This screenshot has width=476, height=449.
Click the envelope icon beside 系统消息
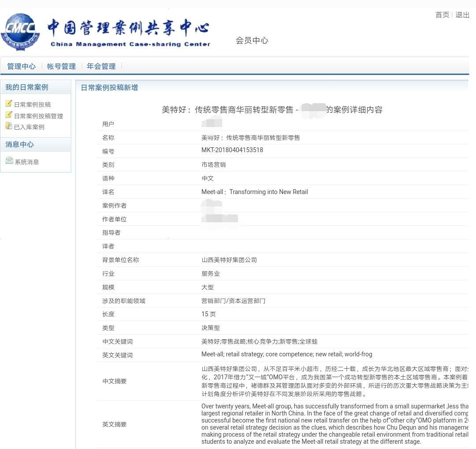pyautogui.click(x=9, y=161)
